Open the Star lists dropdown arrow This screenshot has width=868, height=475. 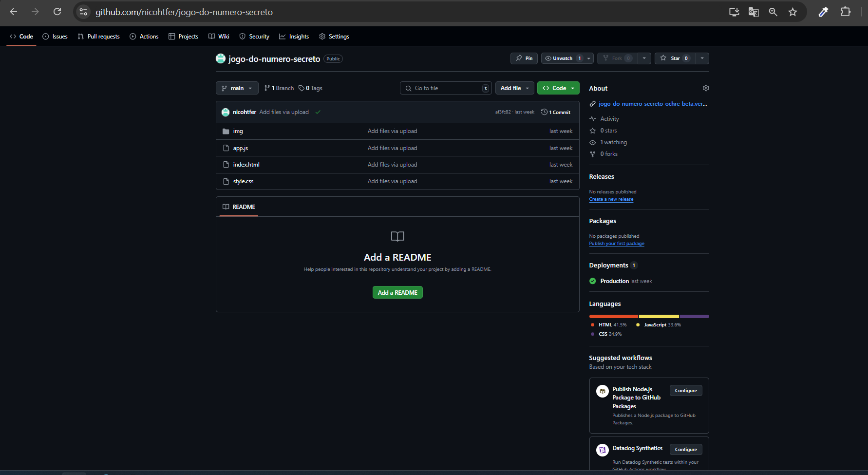(x=702, y=58)
